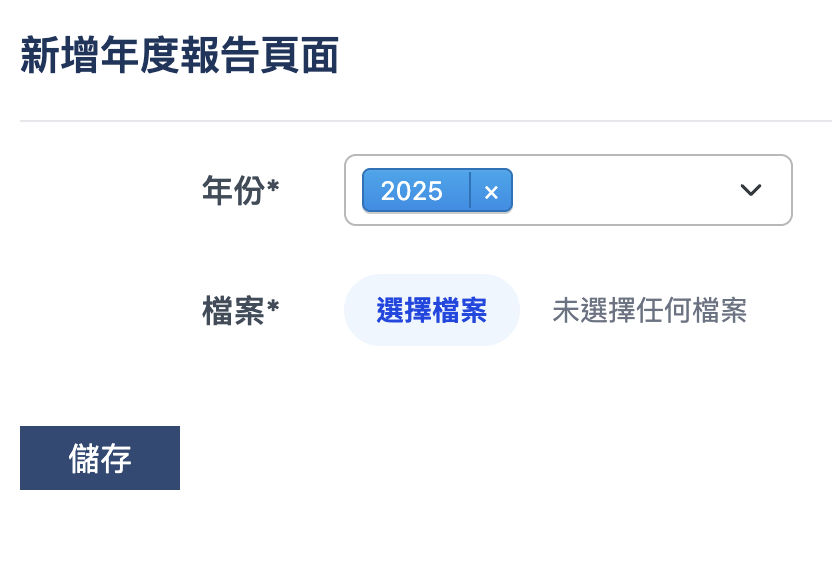Select the 新增年度報告頁面 heading
Viewport: 832px width, 562px height.
click(x=180, y=57)
